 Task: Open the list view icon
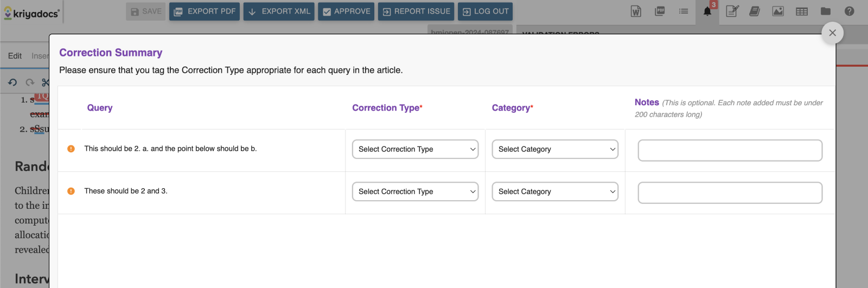684,11
